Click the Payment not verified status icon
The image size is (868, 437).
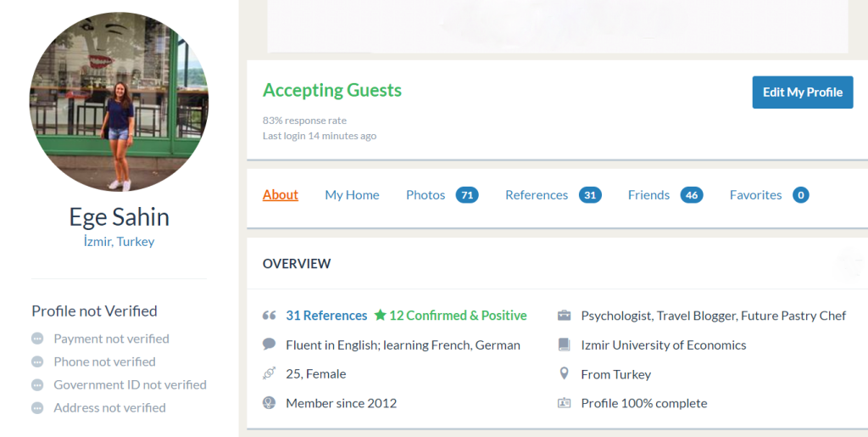tap(37, 339)
